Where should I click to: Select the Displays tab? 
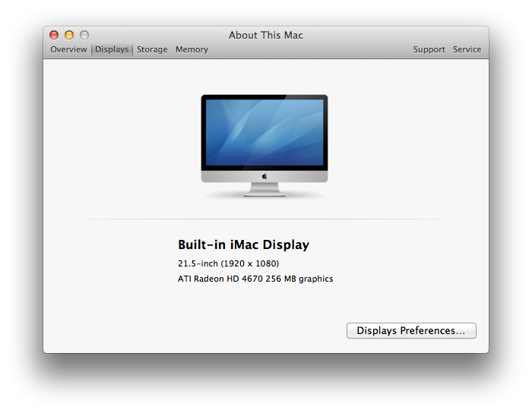pos(112,49)
